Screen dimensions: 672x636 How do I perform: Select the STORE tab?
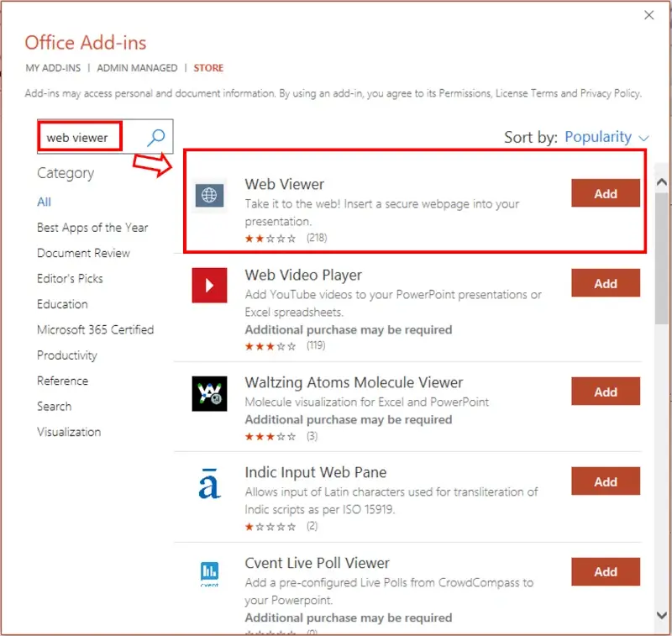tap(208, 68)
